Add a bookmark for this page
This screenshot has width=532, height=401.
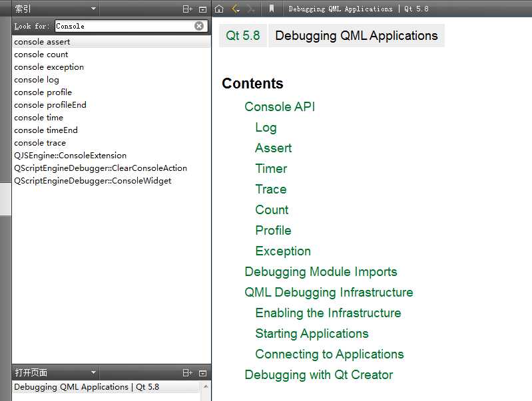point(272,9)
